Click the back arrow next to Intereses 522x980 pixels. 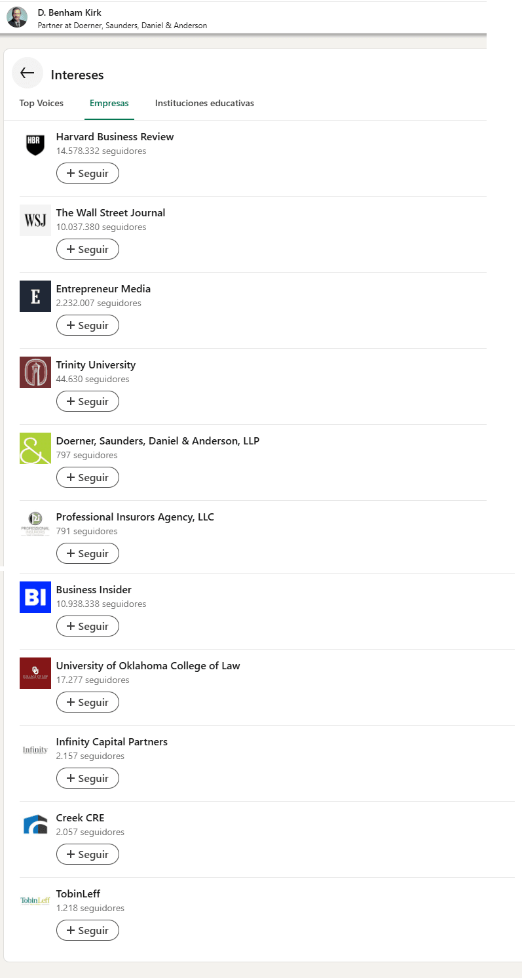[x=27, y=73]
